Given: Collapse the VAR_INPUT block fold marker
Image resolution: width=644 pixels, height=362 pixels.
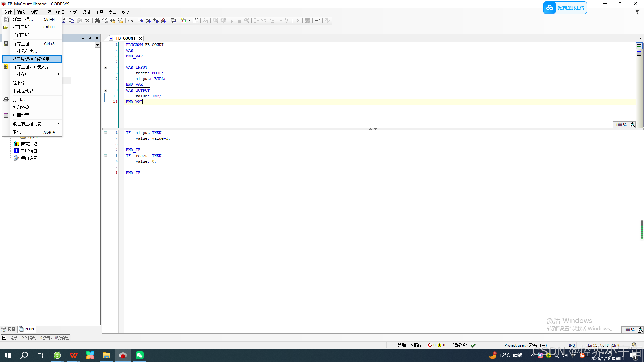Looking at the screenshot, I should pyautogui.click(x=105, y=67).
